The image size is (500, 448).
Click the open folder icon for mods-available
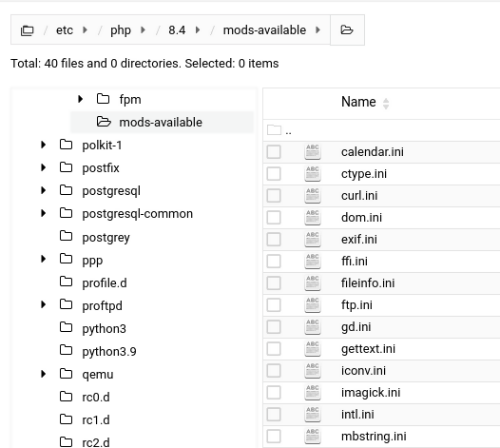pyautogui.click(x=104, y=122)
